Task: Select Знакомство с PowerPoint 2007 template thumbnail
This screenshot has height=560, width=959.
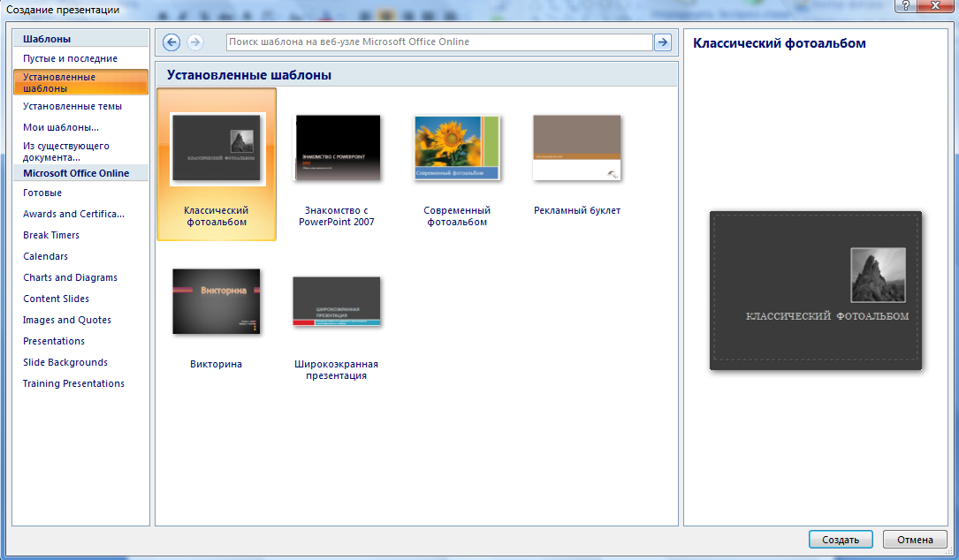Action: click(x=338, y=148)
